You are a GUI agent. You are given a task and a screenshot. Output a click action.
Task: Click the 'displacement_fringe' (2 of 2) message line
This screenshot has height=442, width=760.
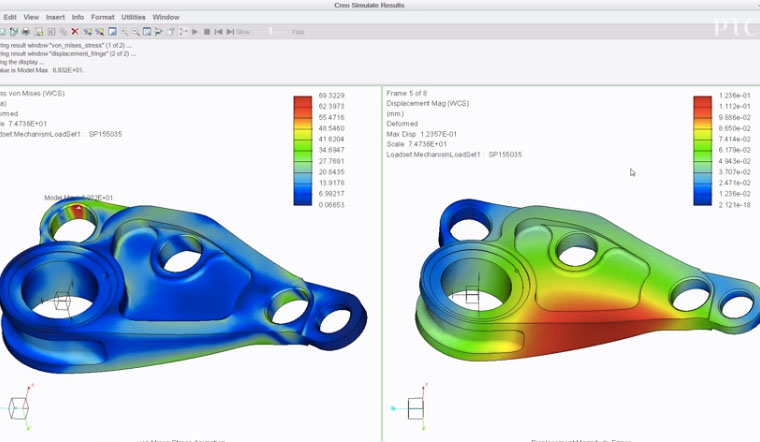[68, 54]
